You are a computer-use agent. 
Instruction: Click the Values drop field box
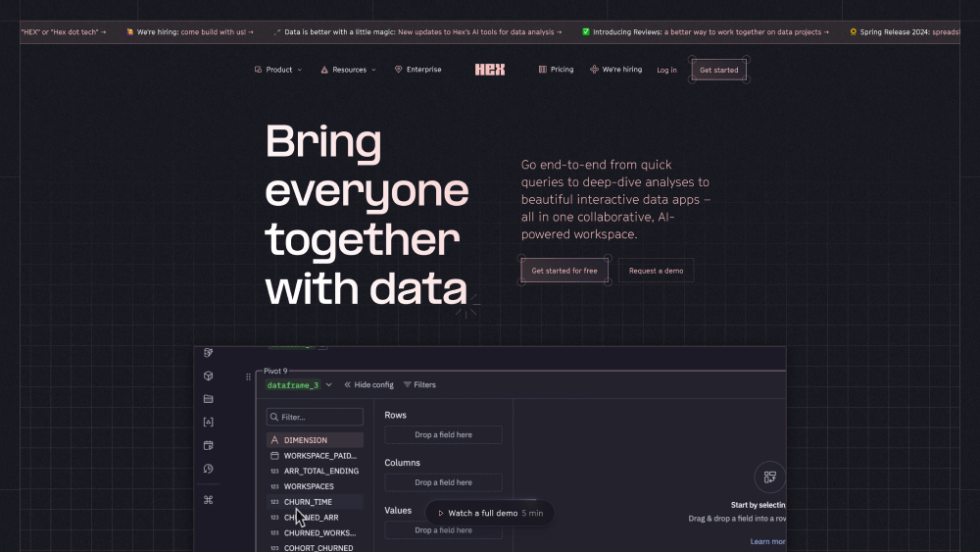[x=443, y=530]
